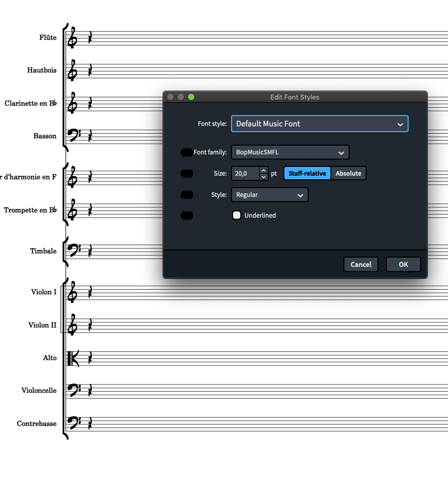Click the 'Violon I' staff label
The image size is (448, 483).
[x=44, y=292]
